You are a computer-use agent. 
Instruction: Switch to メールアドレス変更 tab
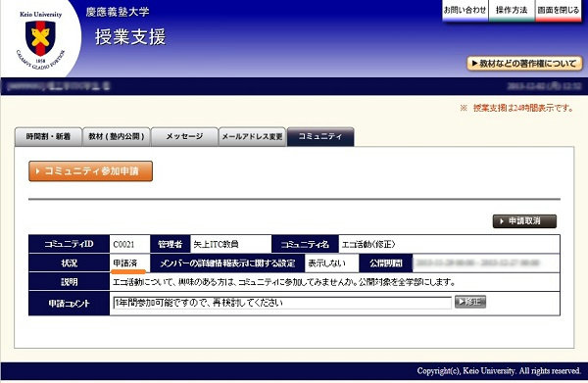[253, 137]
